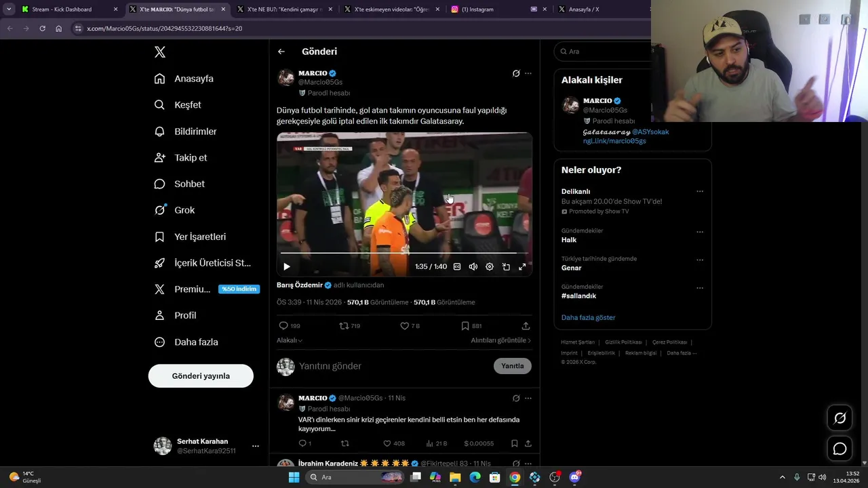Bookmark the main post, 881 saved

[471, 326]
